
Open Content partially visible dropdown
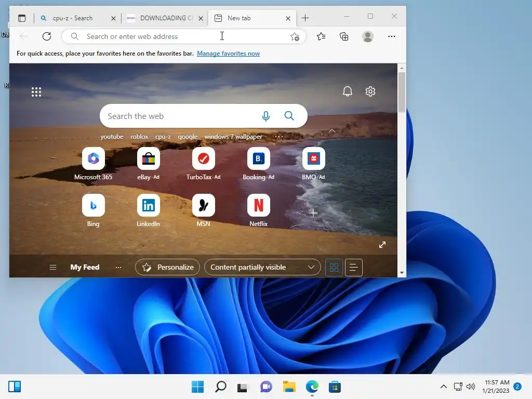tap(262, 268)
